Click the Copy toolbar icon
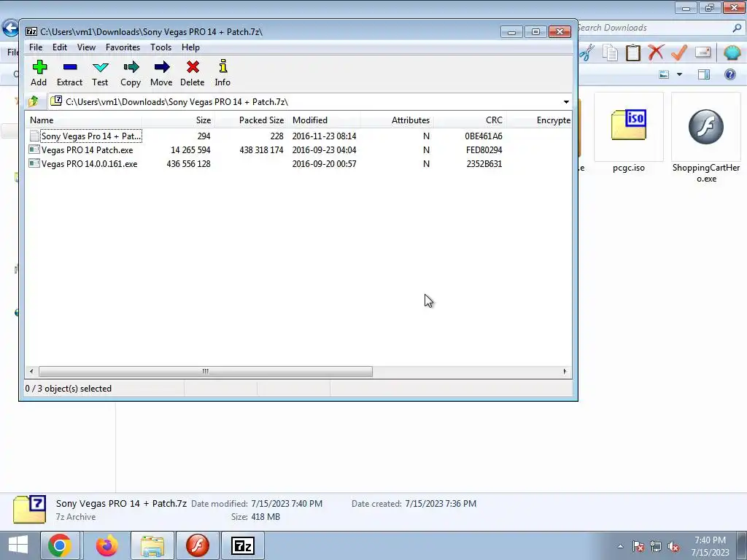The width and height of the screenshot is (747, 560). (131, 73)
